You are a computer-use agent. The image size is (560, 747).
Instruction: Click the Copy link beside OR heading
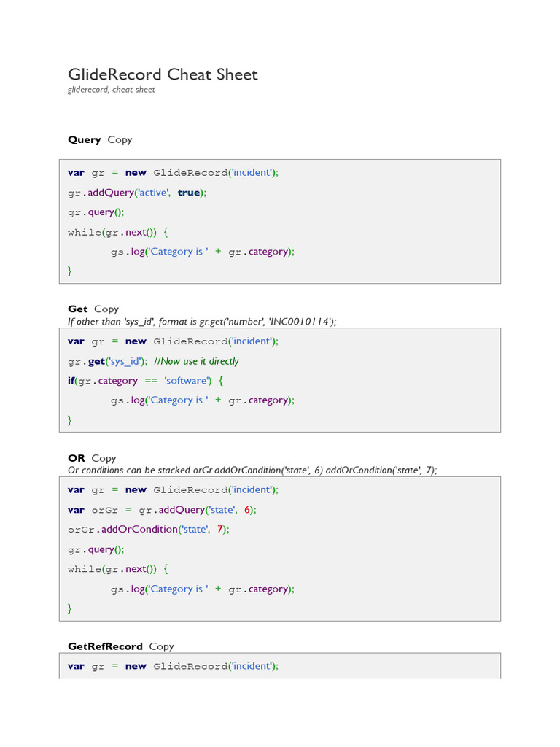coord(104,458)
